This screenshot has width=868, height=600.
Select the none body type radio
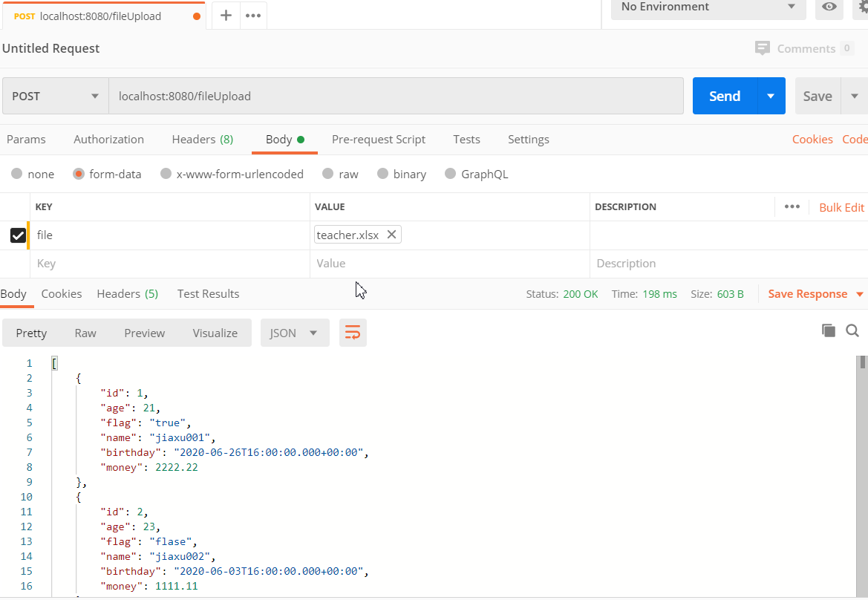16,174
